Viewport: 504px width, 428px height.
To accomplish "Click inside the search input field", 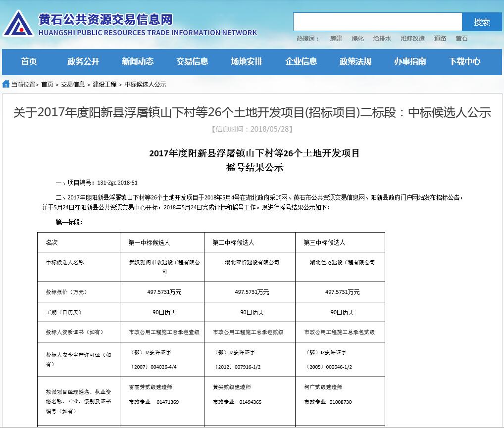I will [x=376, y=21].
